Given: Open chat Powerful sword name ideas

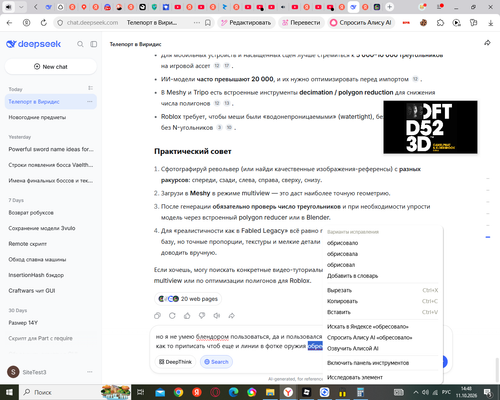Looking at the screenshot, I should (x=51, y=149).
